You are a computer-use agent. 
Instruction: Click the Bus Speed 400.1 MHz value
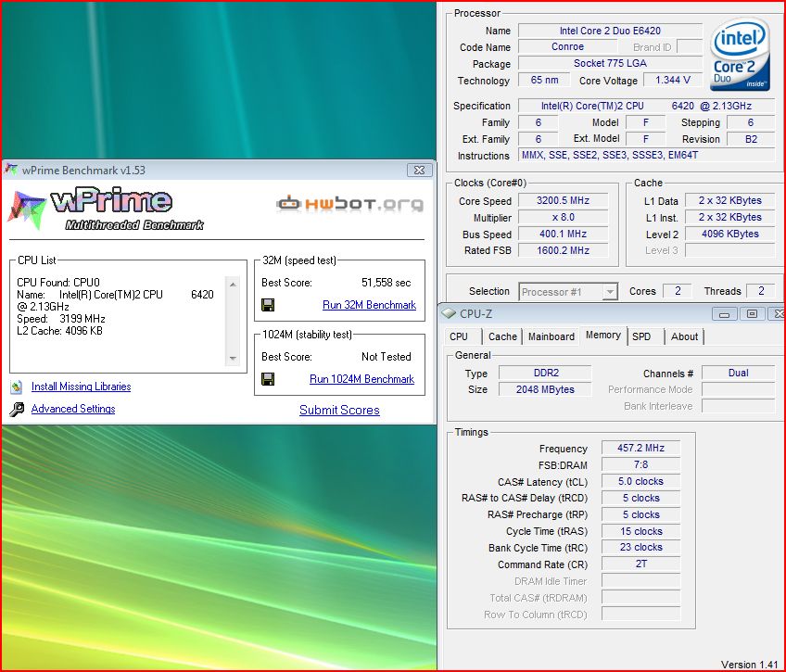[563, 234]
